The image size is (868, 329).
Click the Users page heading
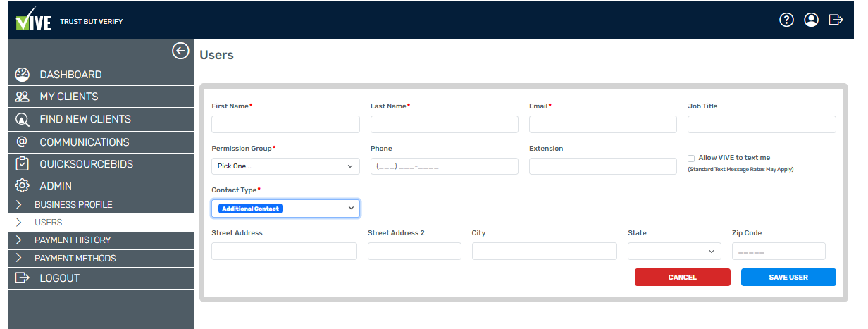[x=217, y=55]
